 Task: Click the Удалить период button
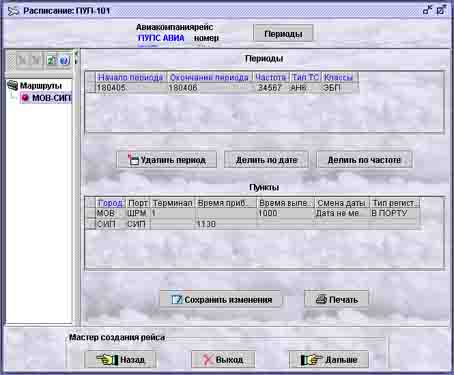tap(167, 160)
